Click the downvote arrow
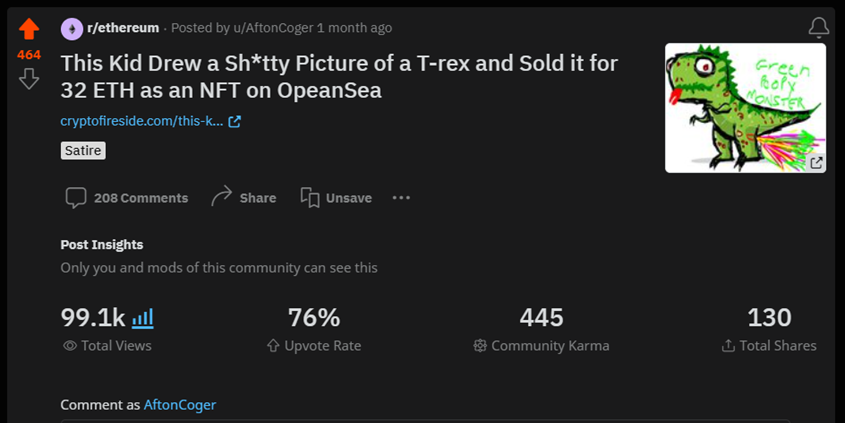The width and height of the screenshot is (845, 423). coord(29,79)
